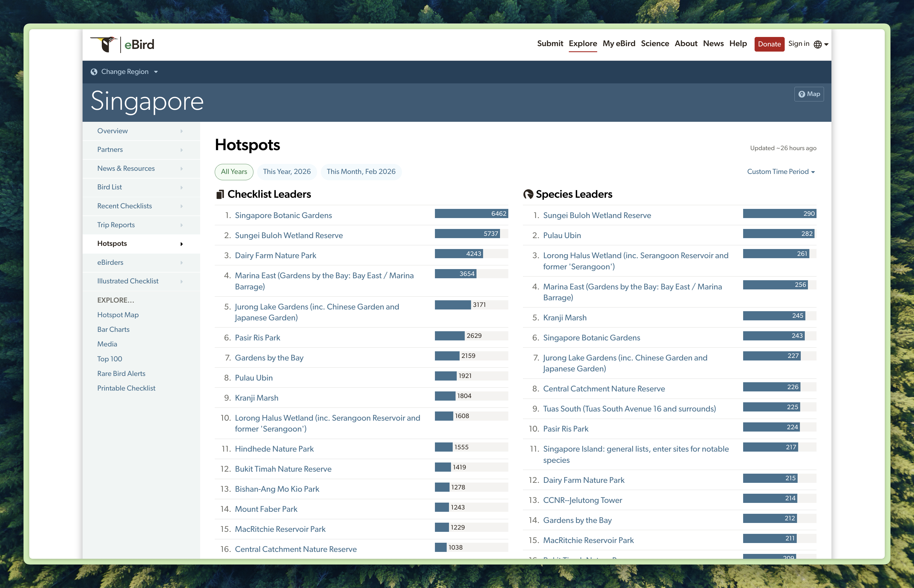
Task: Go to the Science menu item
Action: point(655,44)
